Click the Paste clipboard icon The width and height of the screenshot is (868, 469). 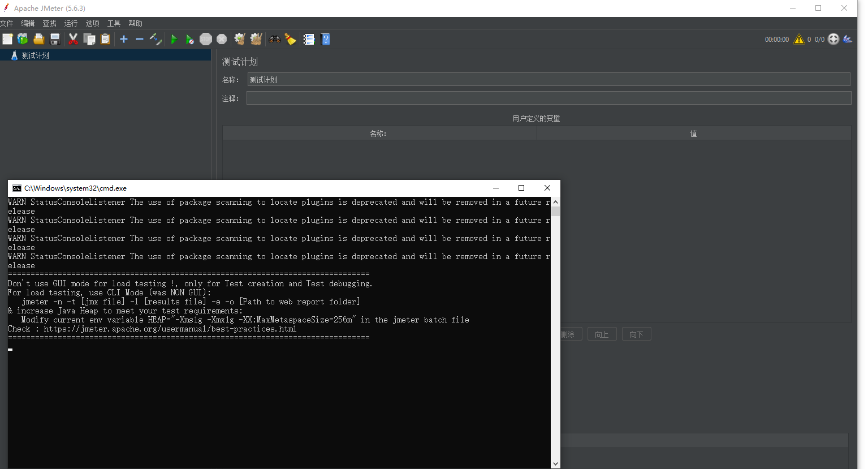[105, 39]
